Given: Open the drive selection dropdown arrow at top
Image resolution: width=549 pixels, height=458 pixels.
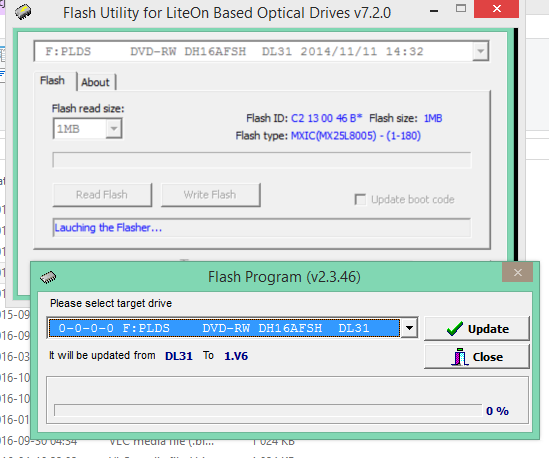Looking at the screenshot, I should 480,51.
